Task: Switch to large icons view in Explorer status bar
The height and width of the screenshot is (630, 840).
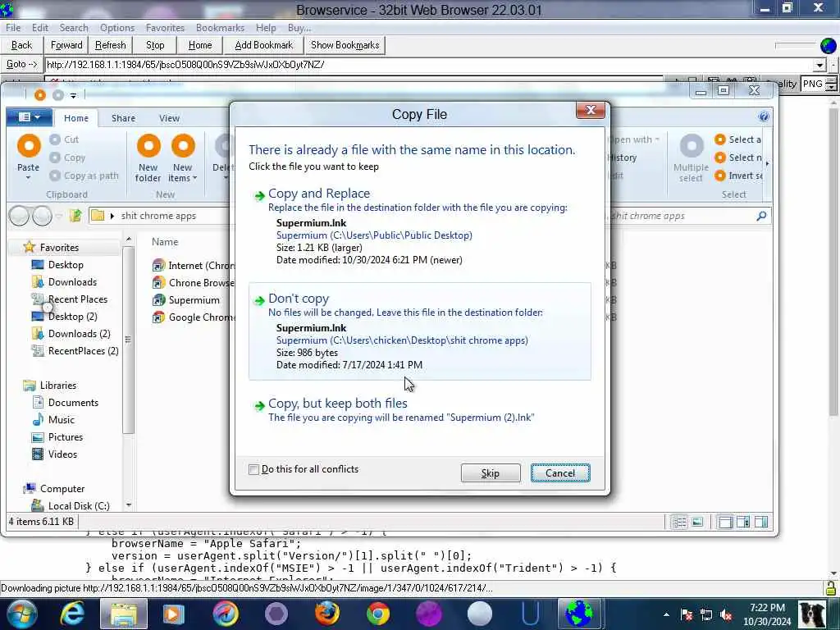Action: [697, 522]
